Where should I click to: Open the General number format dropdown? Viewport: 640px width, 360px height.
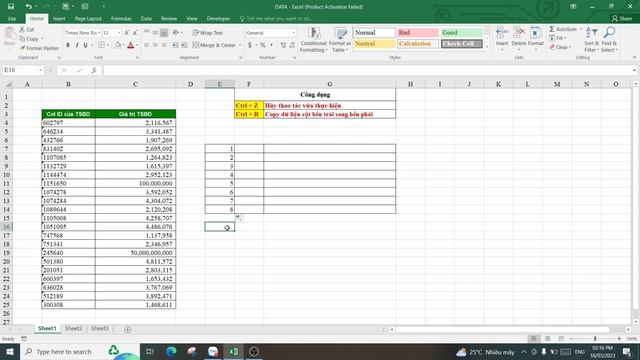293,33
